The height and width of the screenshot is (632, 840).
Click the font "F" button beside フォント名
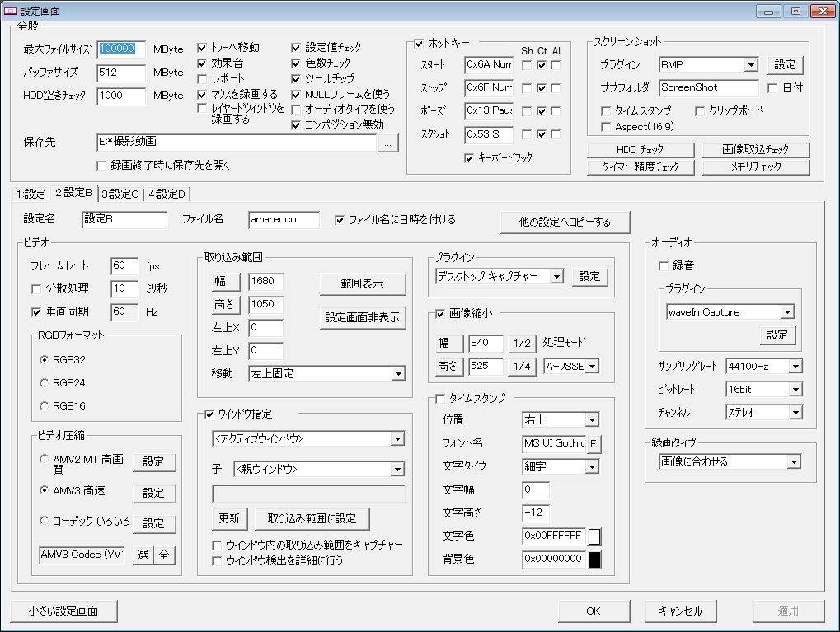coord(594,444)
